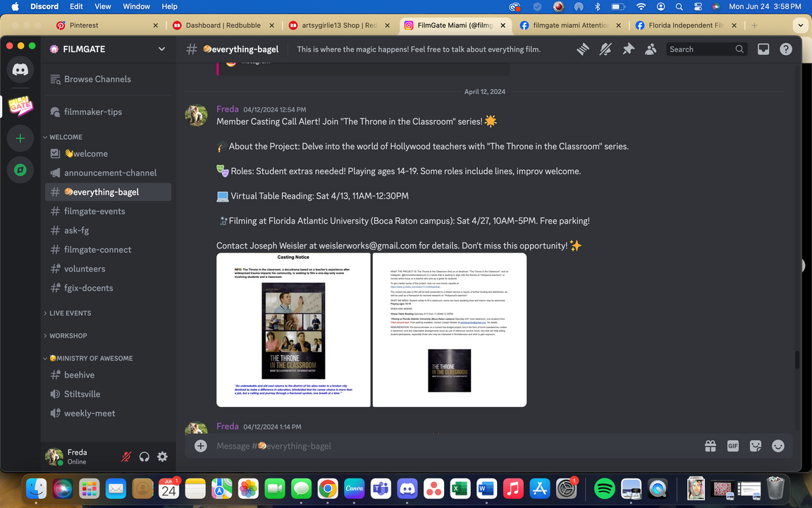Image resolution: width=812 pixels, height=508 pixels.
Task: Open Discord direct messages home icon
Action: (20, 70)
